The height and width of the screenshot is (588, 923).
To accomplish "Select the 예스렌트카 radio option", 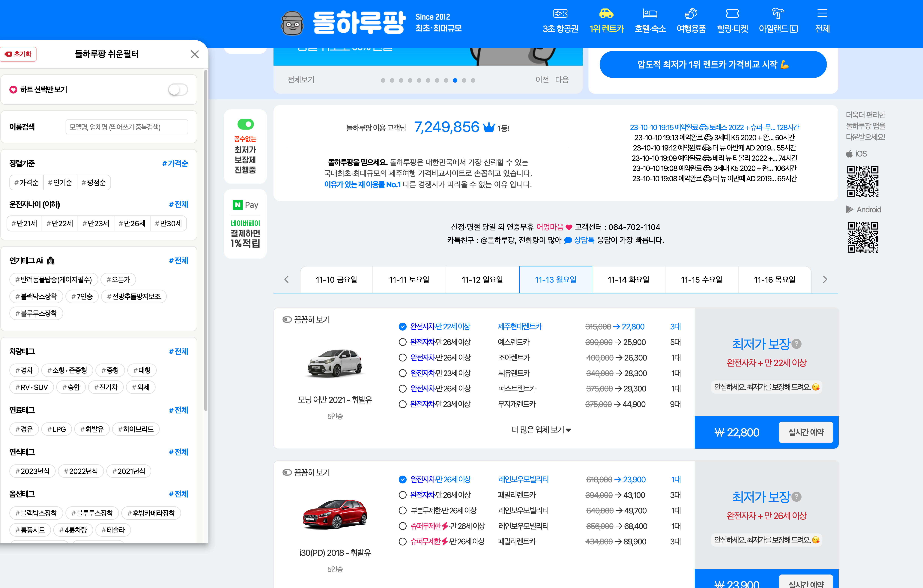I will [x=402, y=342].
